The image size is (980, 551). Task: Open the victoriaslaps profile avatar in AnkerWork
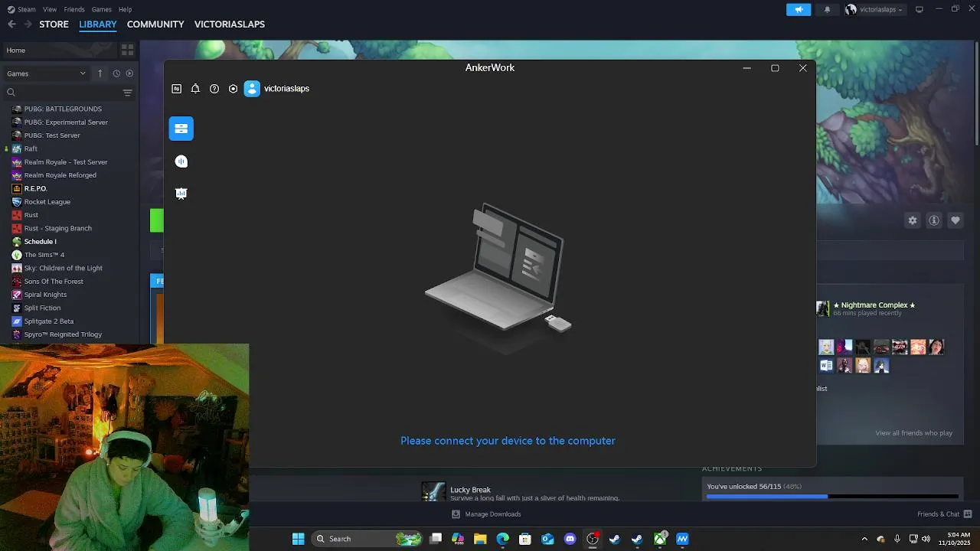[x=252, y=89]
